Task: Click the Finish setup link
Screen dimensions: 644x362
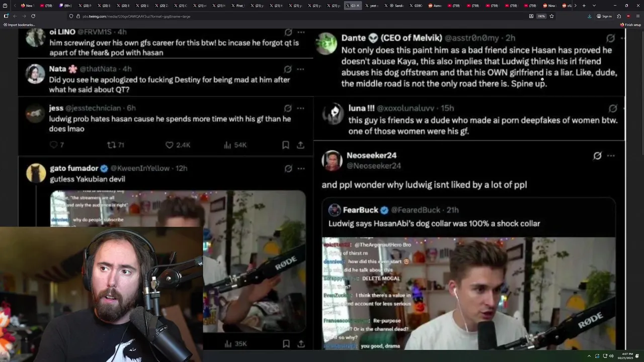Action: (630, 25)
